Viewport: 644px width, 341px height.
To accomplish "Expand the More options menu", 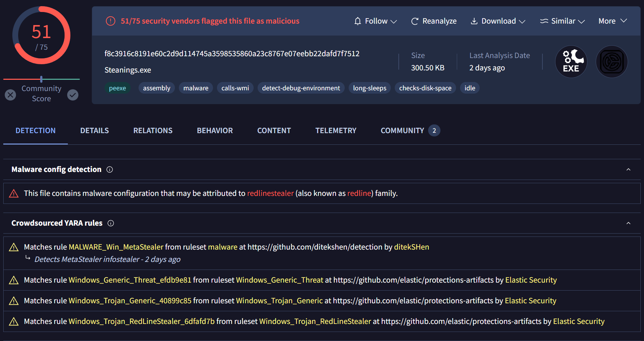I will [612, 21].
